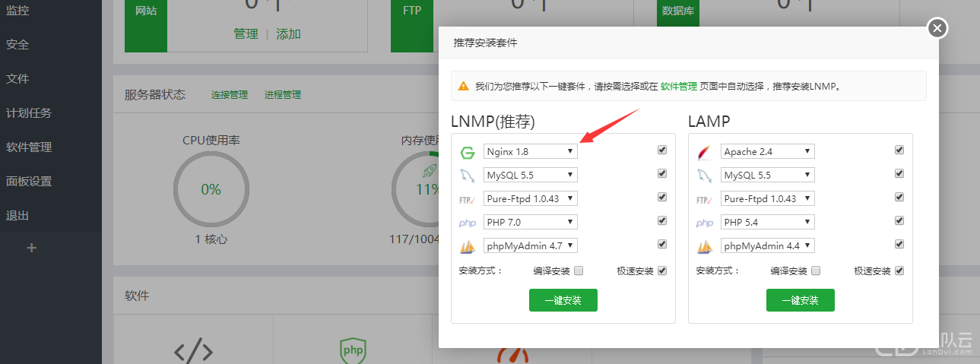
Task: Open the 连接管理 link
Action: pos(230,95)
